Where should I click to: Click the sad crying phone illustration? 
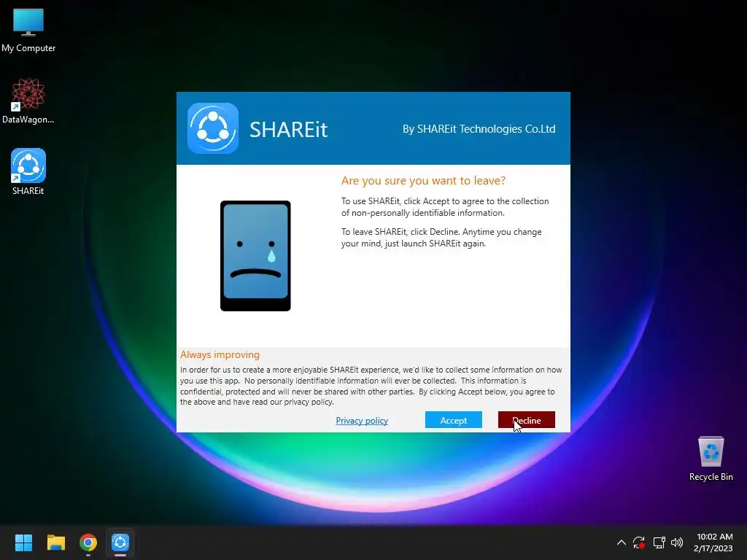pos(255,256)
